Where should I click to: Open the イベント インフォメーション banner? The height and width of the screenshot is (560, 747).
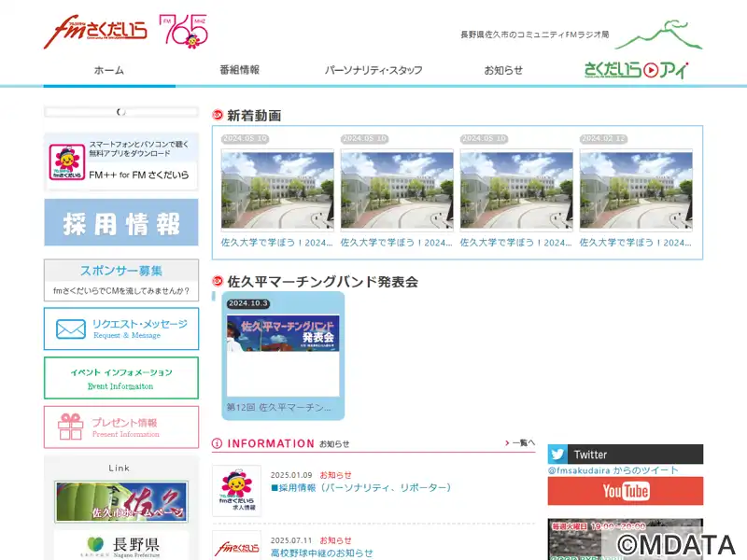point(121,378)
